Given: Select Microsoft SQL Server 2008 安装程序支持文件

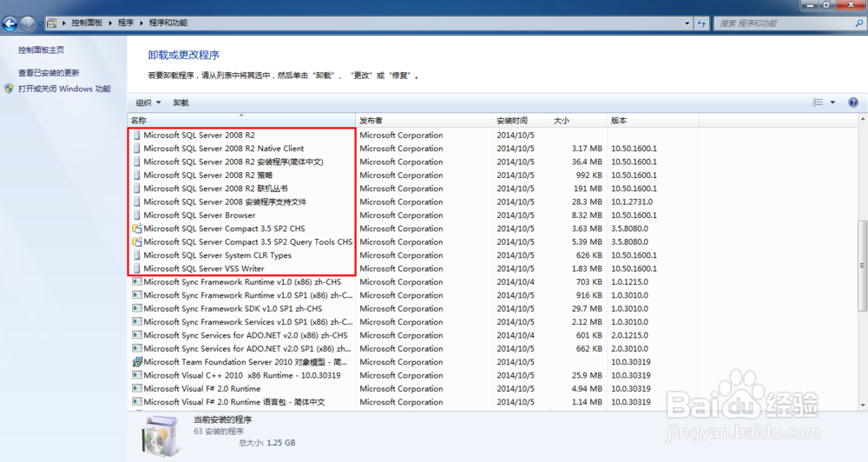Looking at the screenshot, I should (225, 201).
